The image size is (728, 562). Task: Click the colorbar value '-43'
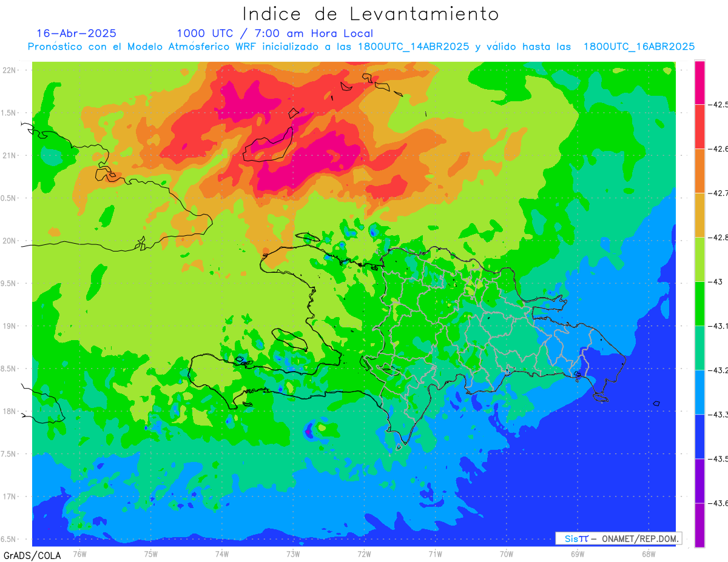point(716,281)
